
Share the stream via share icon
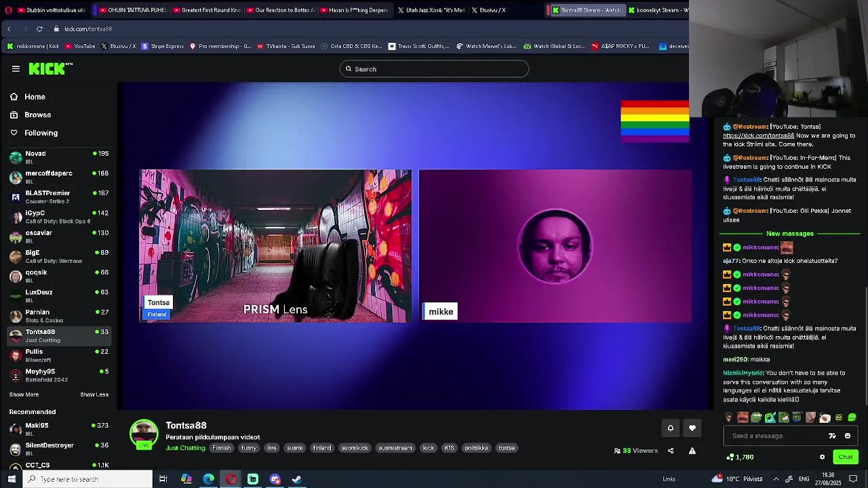pos(671,451)
